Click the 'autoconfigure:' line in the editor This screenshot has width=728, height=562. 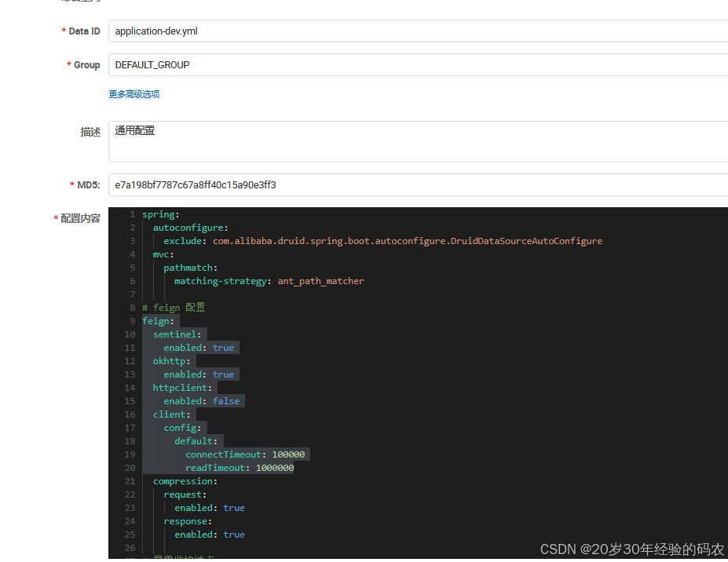190,228
